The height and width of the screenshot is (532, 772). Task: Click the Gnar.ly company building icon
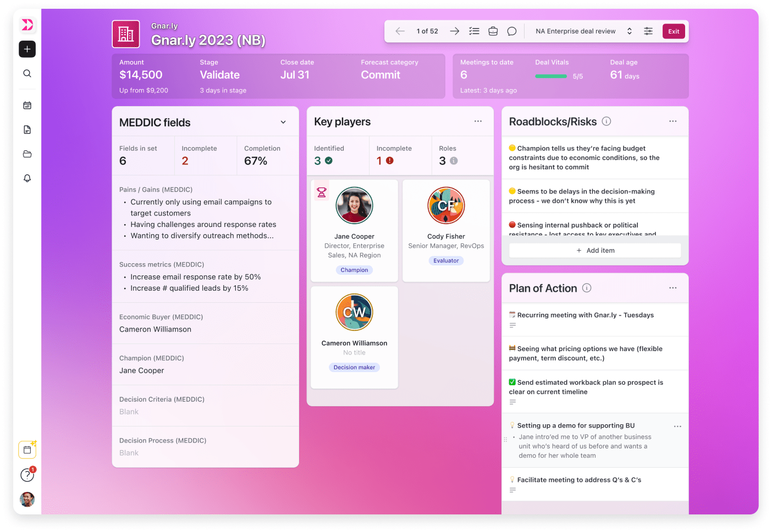click(126, 34)
